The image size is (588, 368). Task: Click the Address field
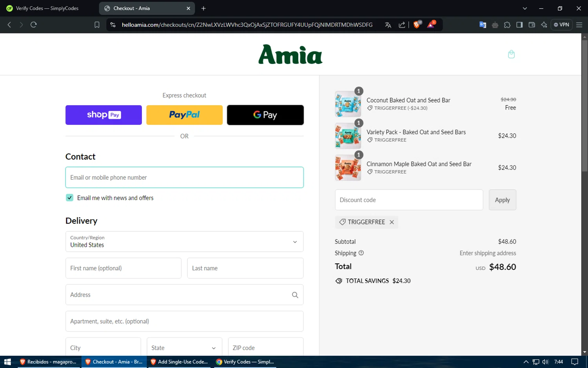pyautogui.click(x=184, y=295)
